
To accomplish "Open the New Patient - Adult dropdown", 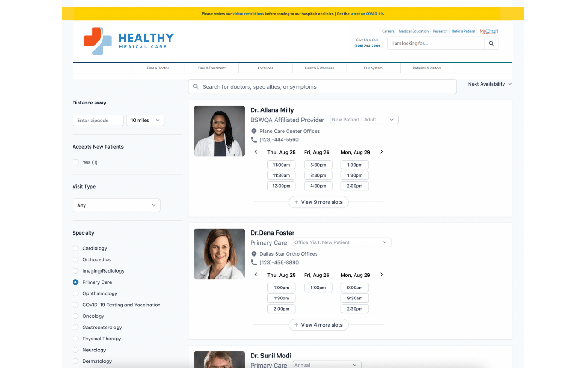I will point(364,120).
